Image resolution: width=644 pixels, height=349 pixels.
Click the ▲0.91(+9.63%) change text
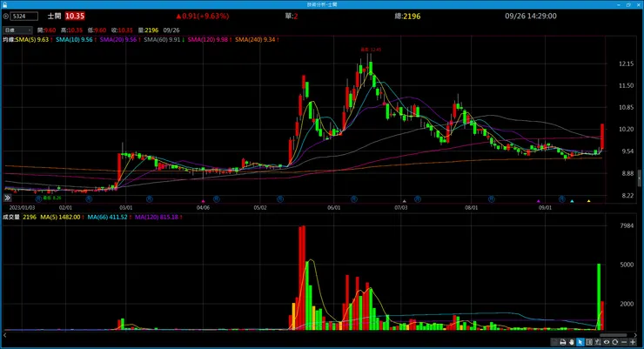point(202,16)
